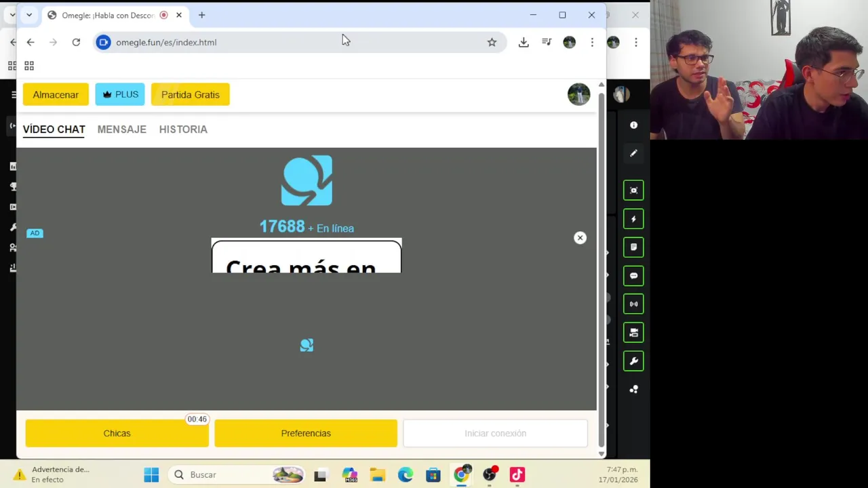Click the Partida Gratis button
Screen dimensions: 868x488
[x=191, y=95]
